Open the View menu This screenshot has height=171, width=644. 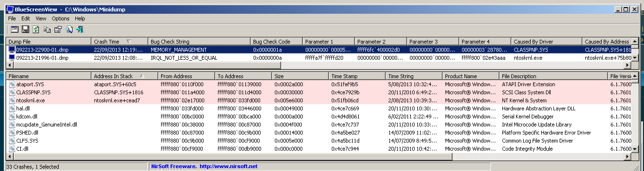click(x=41, y=18)
